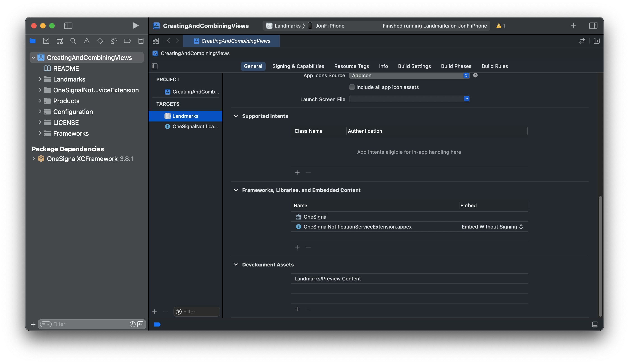Viewport: 629px width, 364px height.
Task: Open the Issue navigator warning icon
Action: pyautogui.click(x=87, y=41)
